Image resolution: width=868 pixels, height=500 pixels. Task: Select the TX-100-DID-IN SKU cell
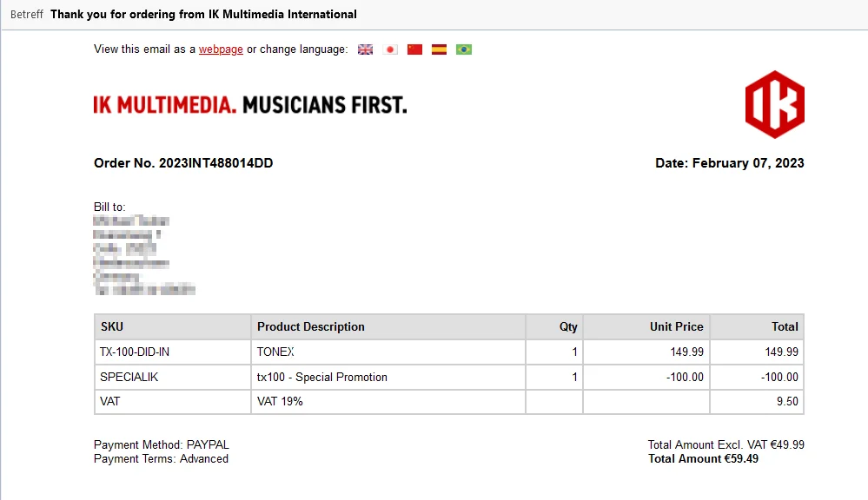(x=173, y=352)
